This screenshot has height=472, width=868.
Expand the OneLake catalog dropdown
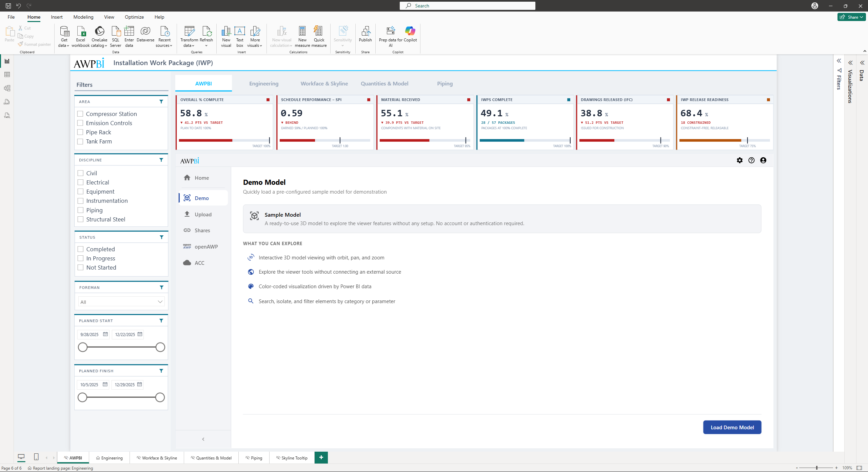coord(106,46)
